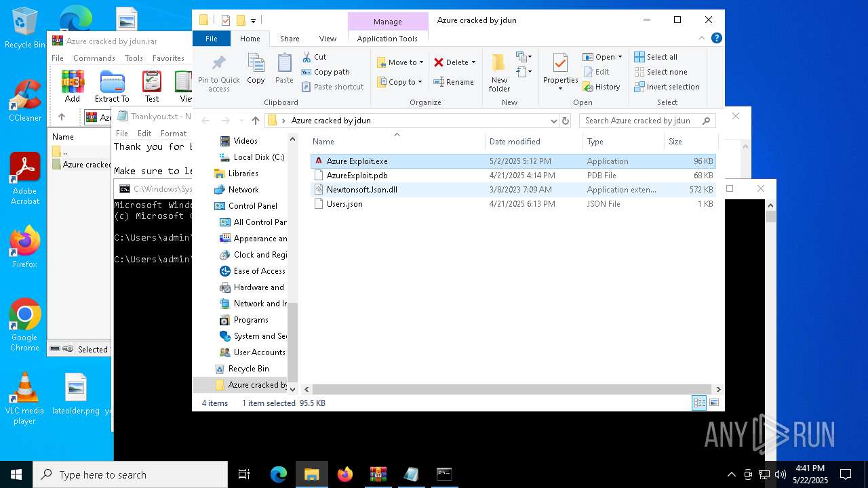Screen dimensions: 868x488
Task: Click Rename in Organize group
Action: (x=454, y=82)
